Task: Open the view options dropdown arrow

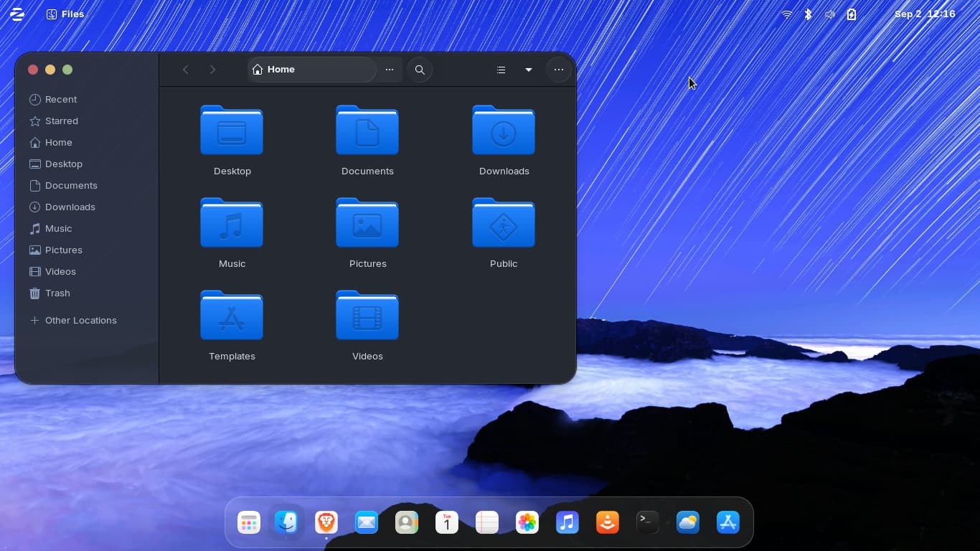Action: coord(529,70)
